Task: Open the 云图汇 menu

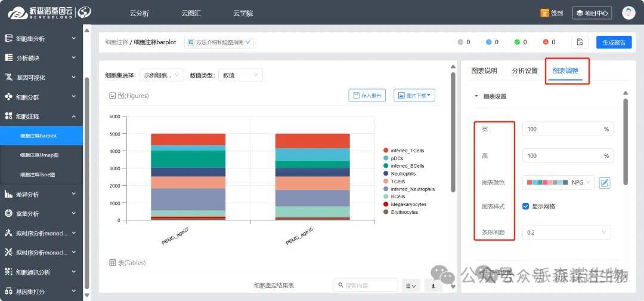Action: click(x=191, y=13)
